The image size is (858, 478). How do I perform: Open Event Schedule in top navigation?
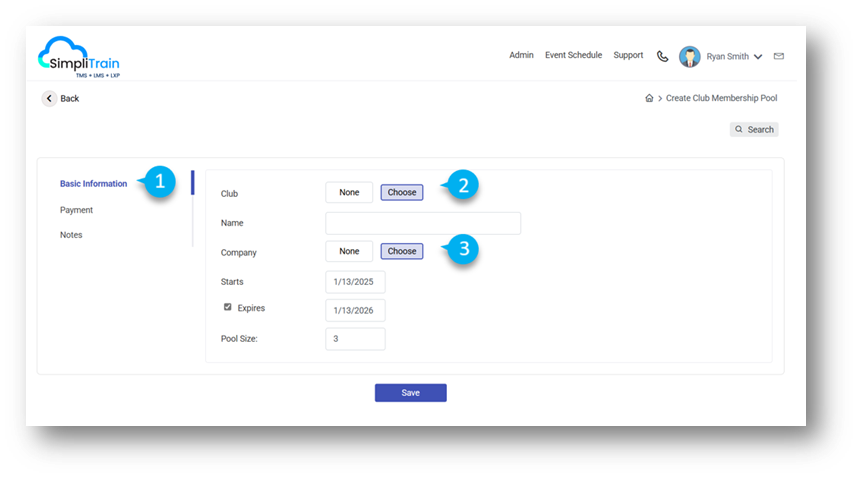pos(573,55)
